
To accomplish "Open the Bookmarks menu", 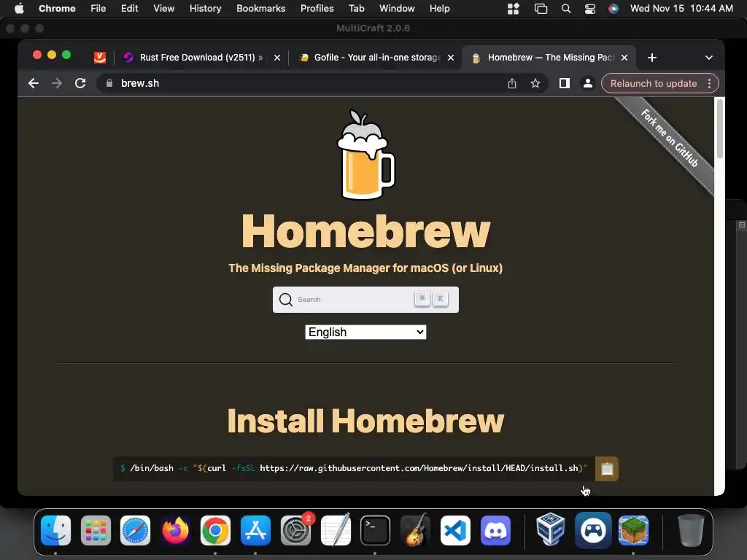I will pos(260,9).
